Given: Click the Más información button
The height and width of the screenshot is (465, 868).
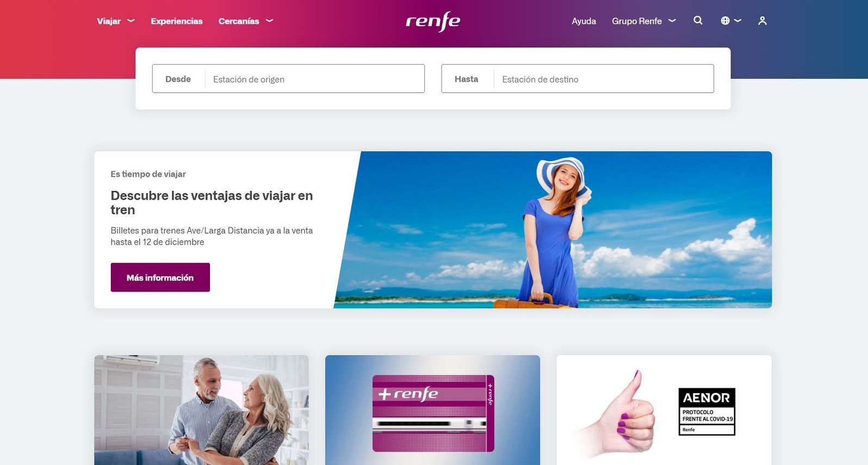Looking at the screenshot, I should tap(160, 277).
